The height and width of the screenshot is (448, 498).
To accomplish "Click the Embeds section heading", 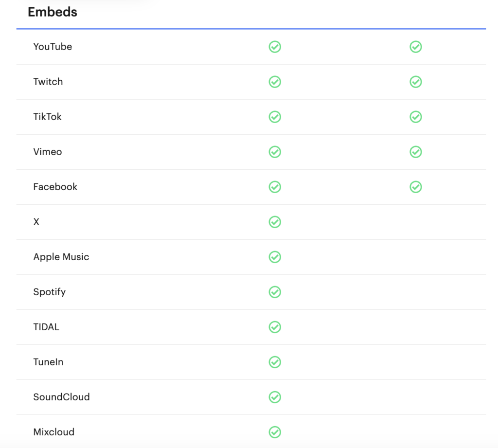I will pos(53,12).
